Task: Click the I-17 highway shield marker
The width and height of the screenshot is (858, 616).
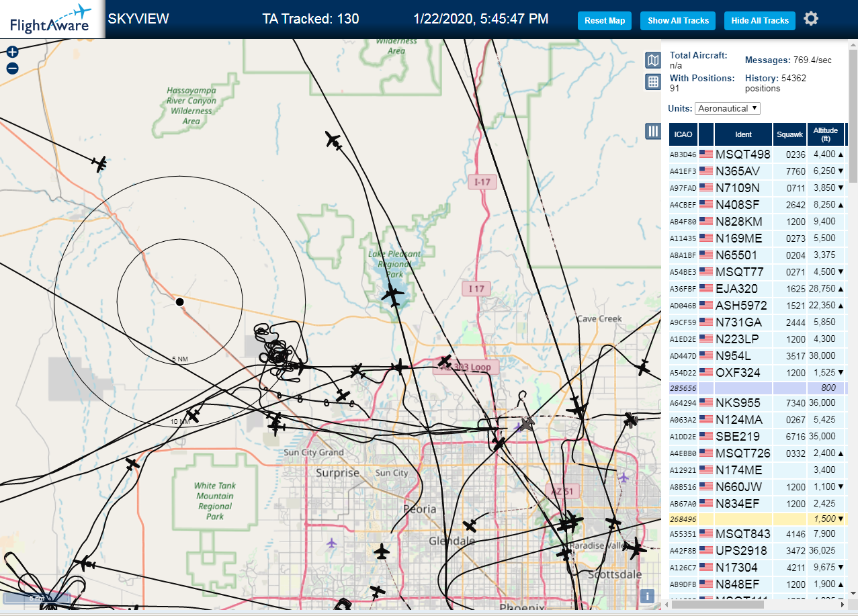Action: pos(482,181)
